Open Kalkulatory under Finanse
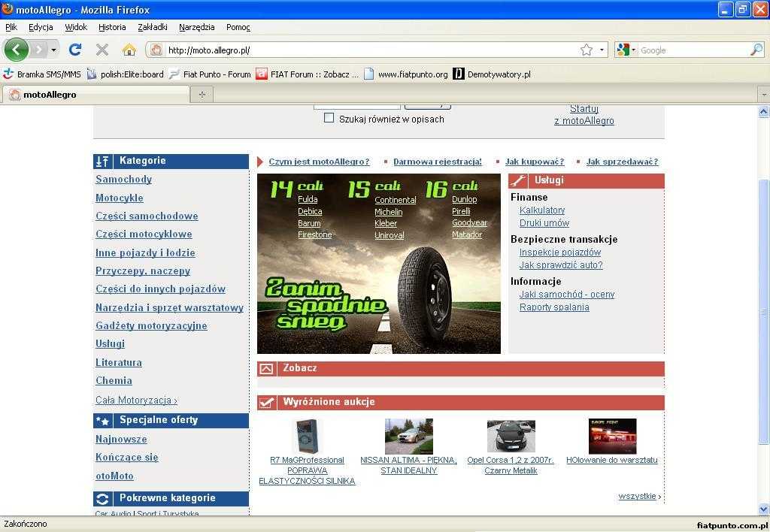 (542, 210)
